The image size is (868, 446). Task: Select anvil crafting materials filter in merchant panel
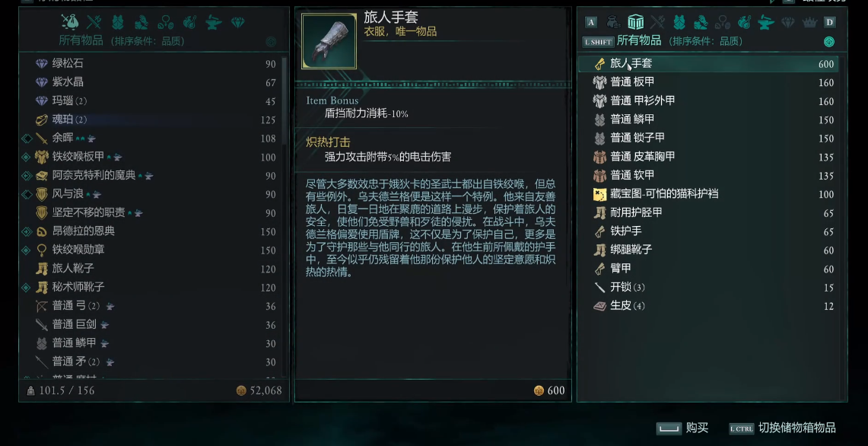[765, 22]
